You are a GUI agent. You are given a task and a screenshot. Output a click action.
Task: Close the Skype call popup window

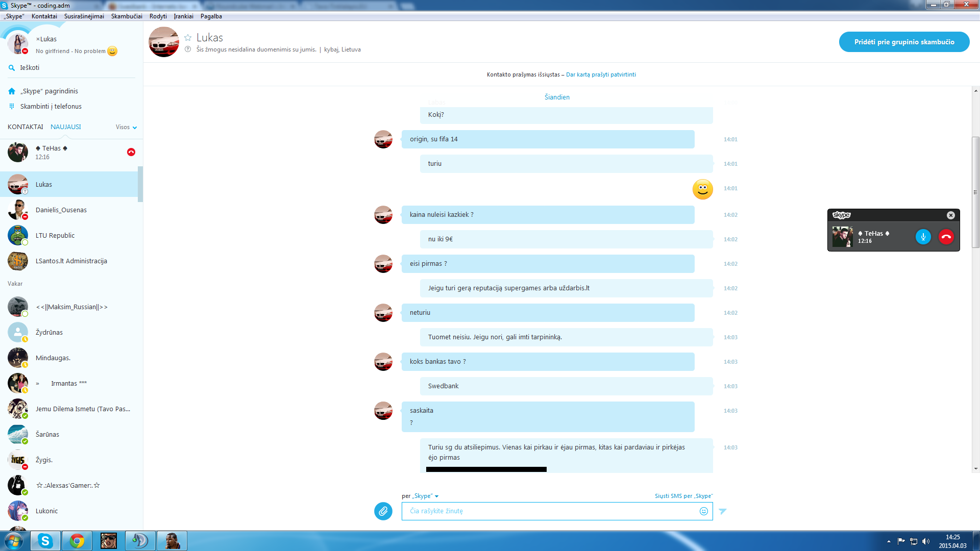tap(951, 215)
